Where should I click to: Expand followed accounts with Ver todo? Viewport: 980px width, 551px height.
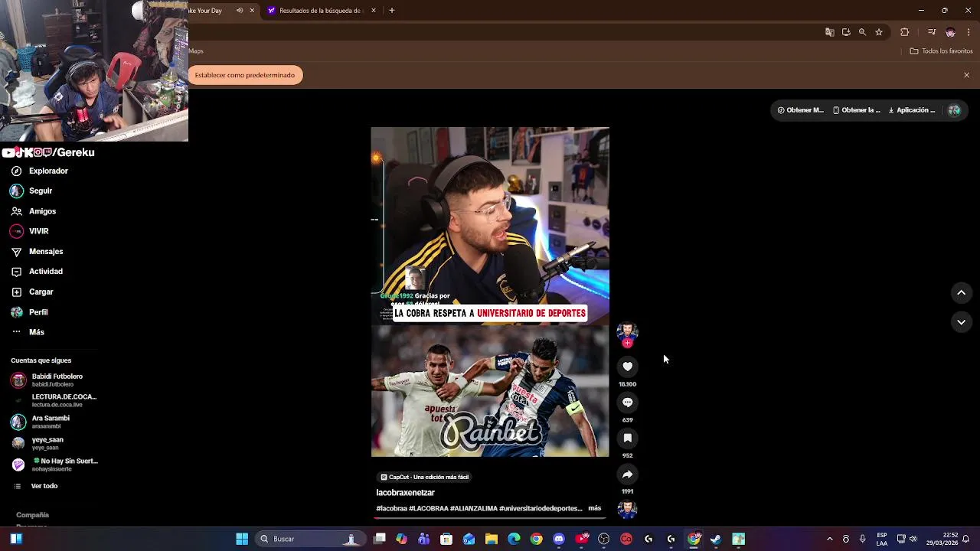tap(36, 486)
